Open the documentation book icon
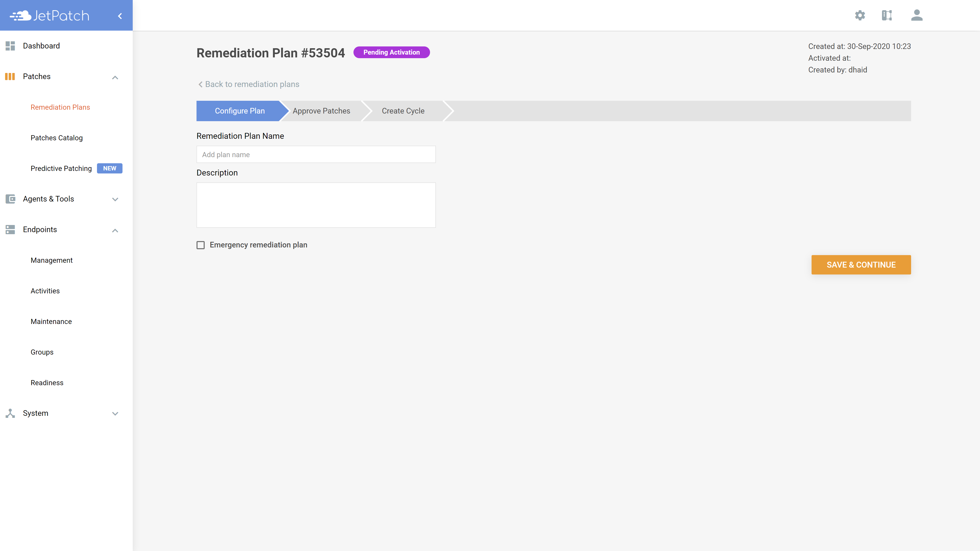The height and width of the screenshot is (551, 980). 887,15
